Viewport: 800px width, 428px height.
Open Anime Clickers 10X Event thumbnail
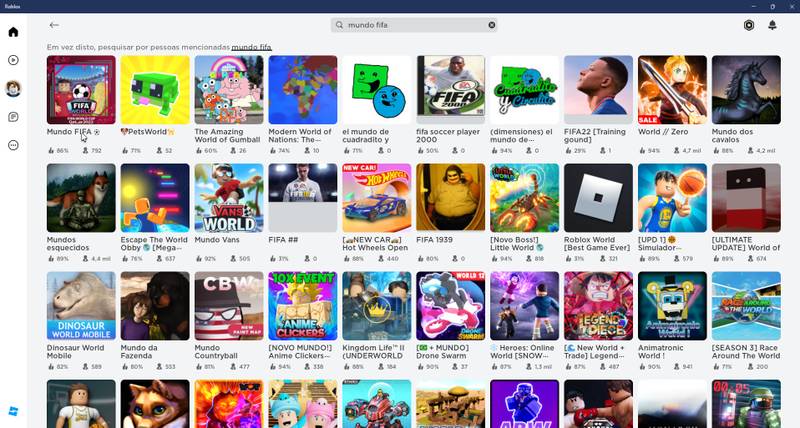(x=303, y=306)
